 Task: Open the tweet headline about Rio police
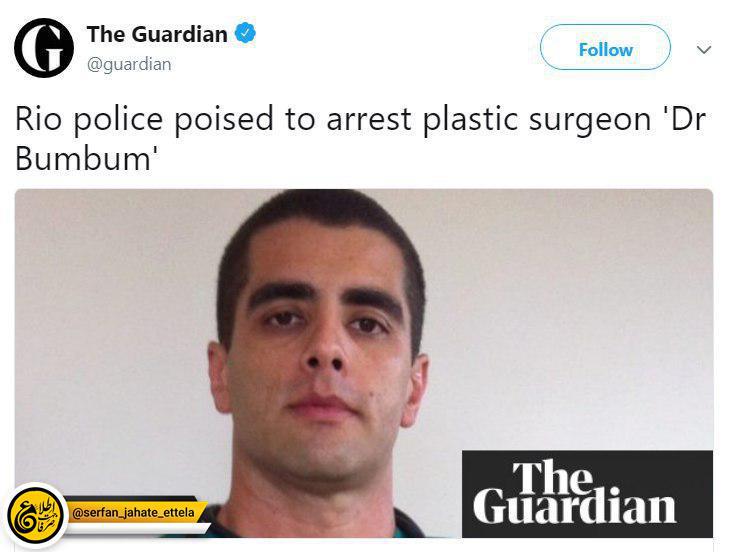[360, 138]
